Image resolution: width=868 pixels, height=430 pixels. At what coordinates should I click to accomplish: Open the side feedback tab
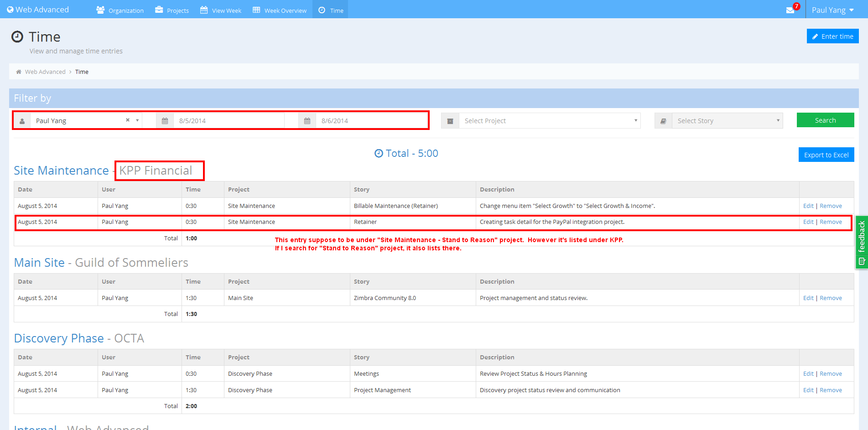tap(861, 242)
